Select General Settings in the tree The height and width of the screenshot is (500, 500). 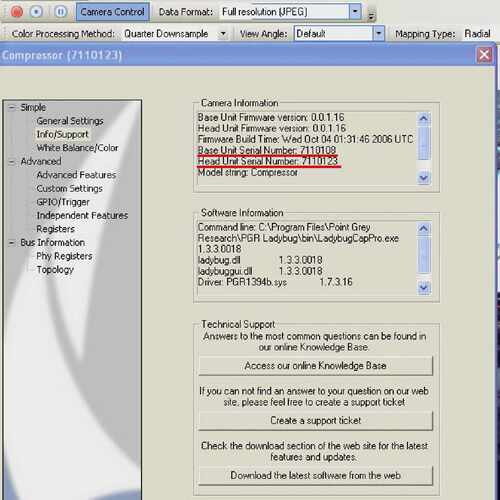pos(70,121)
